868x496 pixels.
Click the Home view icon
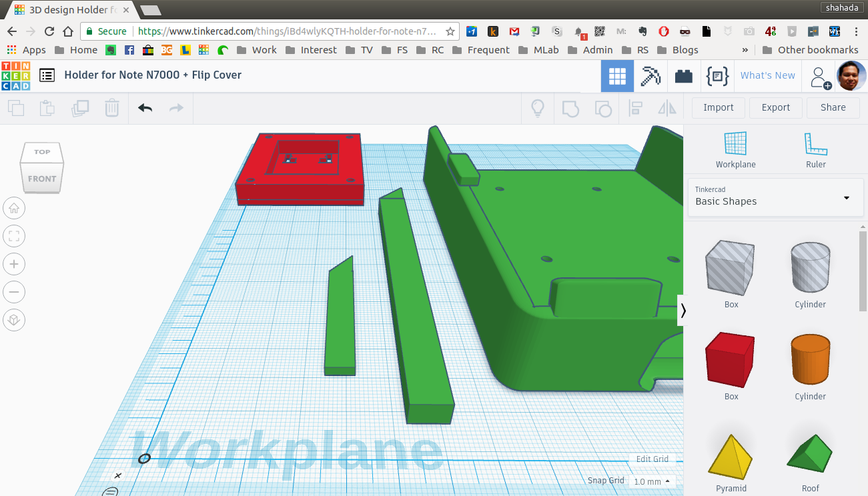(14, 209)
